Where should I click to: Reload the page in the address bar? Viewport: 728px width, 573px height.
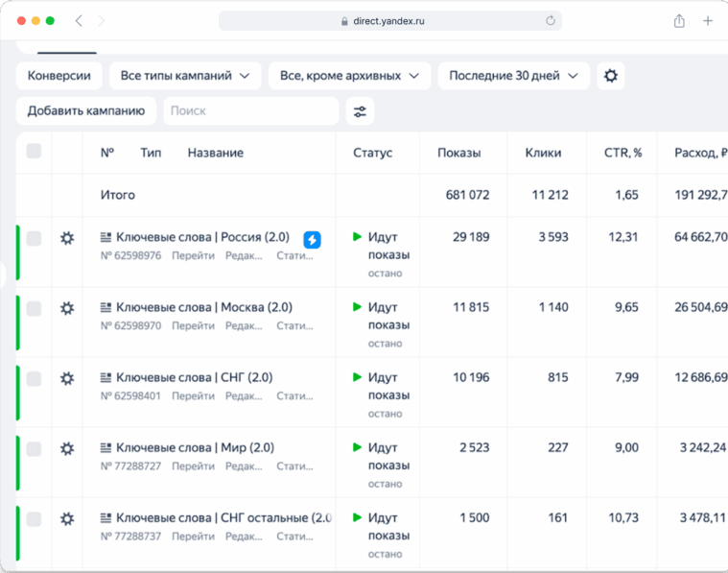click(551, 21)
